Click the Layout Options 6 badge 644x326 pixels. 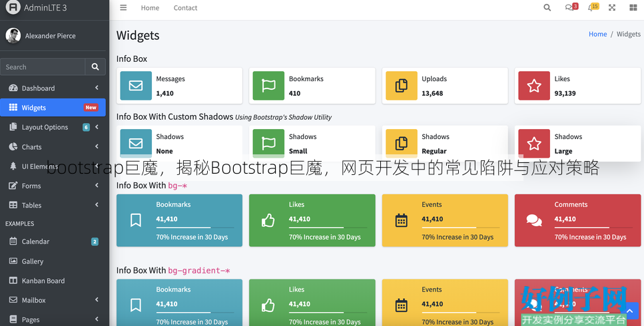87,127
